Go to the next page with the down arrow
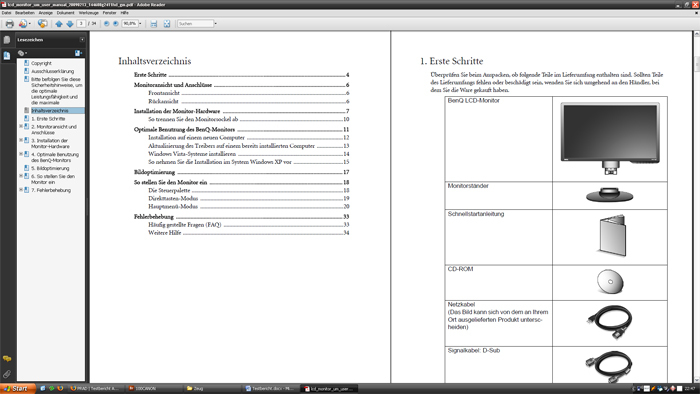Viewport: 700px width, 394px height. coord(70,24)
